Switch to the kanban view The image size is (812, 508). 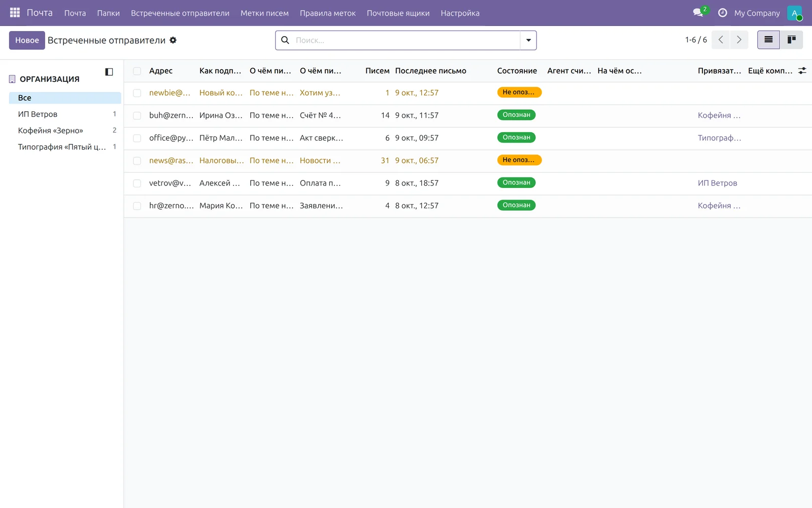pyautogui.click(x=791, y=40)
